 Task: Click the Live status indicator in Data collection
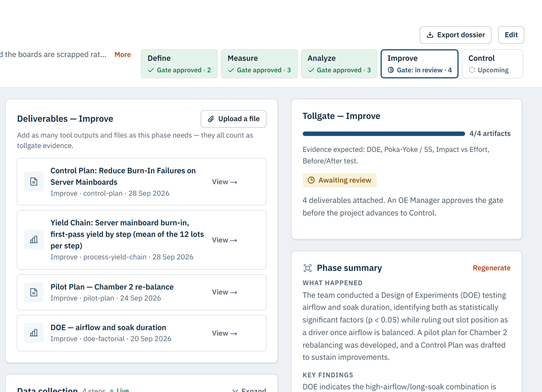120,390
